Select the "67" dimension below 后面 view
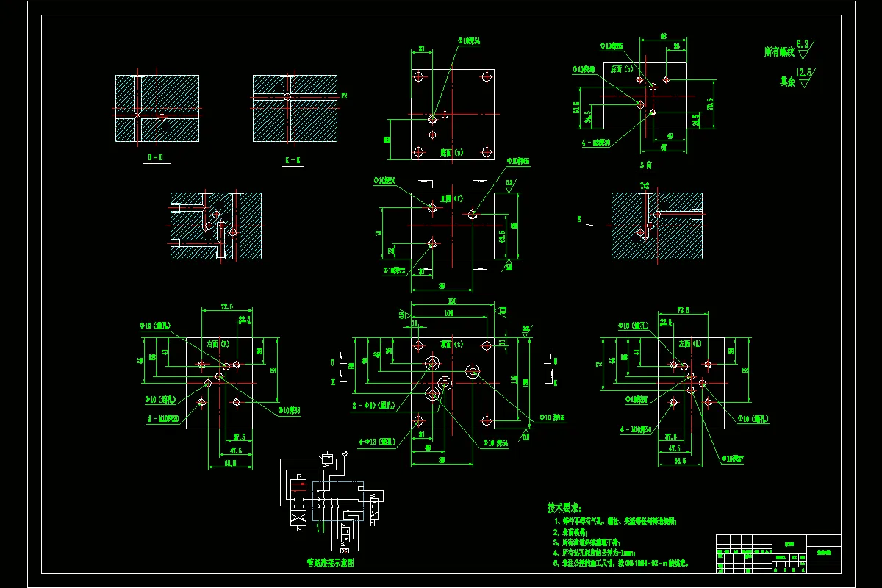Screen dimensions: 882x588 tap(664, 148)
